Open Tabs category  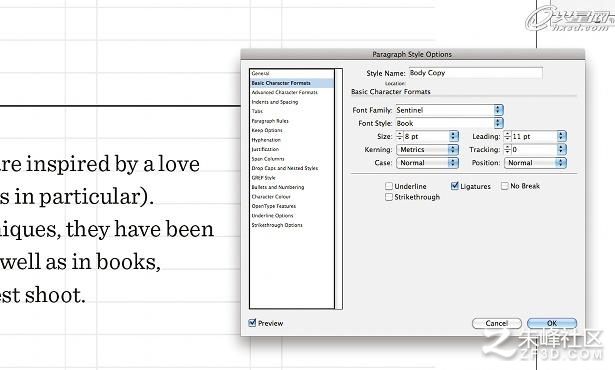coord(257,111)
